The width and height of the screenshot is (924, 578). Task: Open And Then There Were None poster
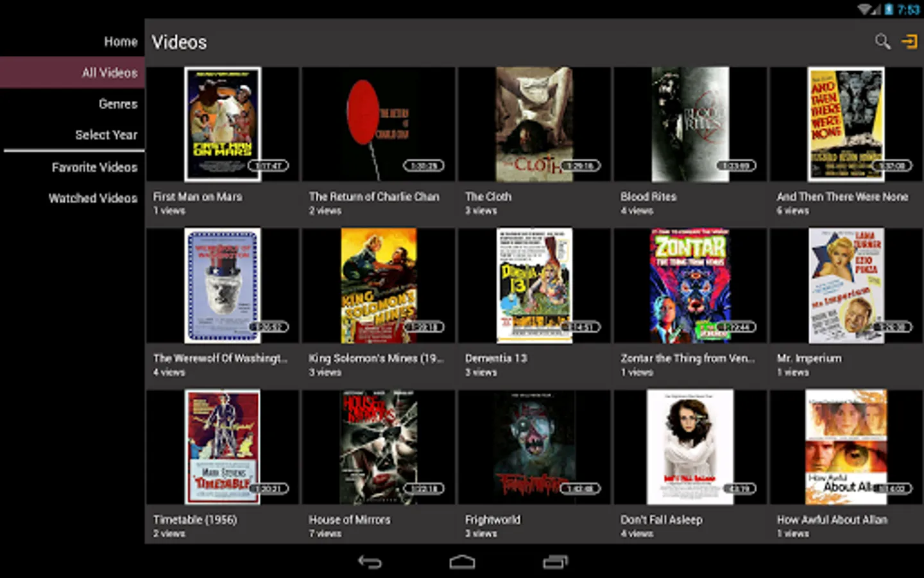[x=846, y=124]
